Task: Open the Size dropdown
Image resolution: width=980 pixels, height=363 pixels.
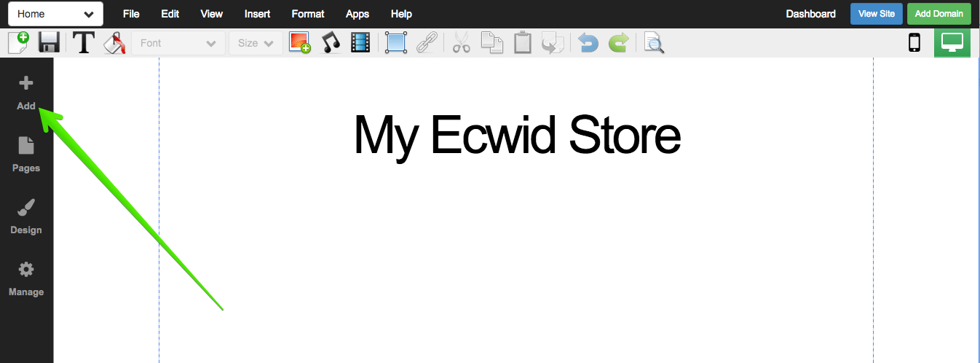Action: click(x=256, y=43)
